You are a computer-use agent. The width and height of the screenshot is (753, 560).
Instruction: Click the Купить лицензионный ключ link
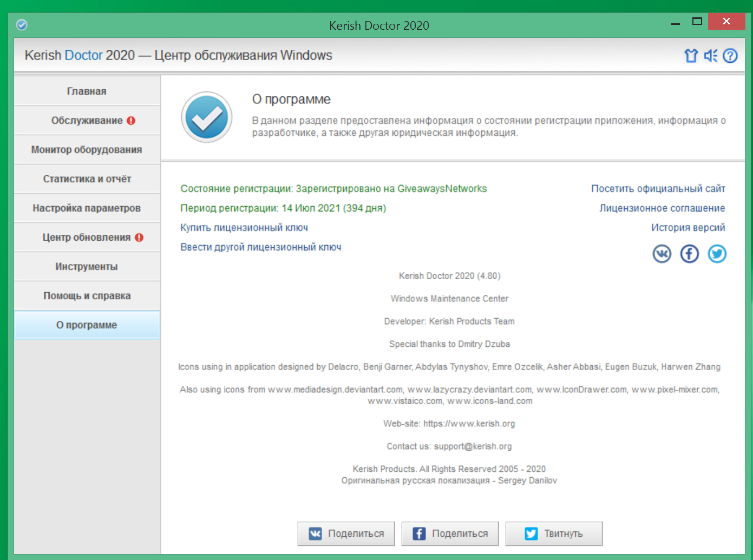click(244, 228)
